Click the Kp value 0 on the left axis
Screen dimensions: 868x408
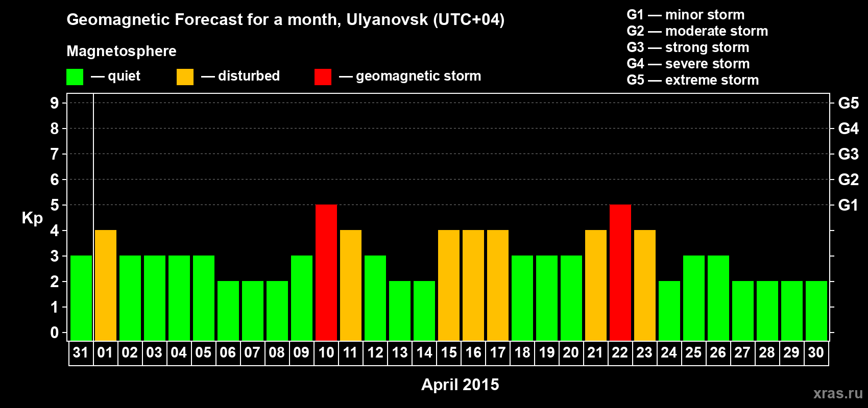coord(55,333)
